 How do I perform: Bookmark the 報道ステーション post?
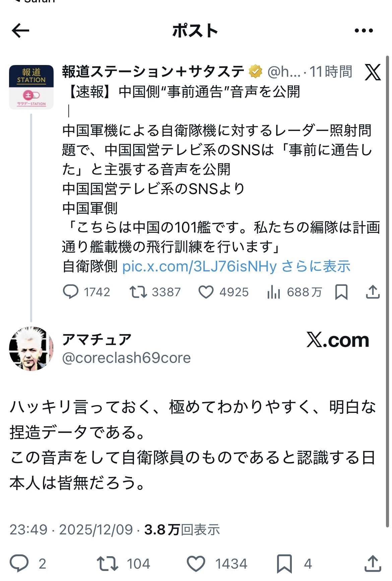pyautogui.click(x=341, y=292)
